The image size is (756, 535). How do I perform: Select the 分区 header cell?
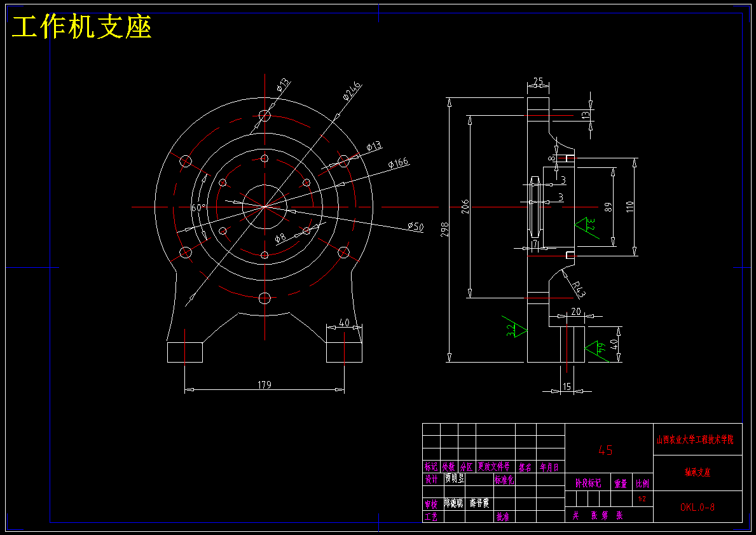tap(467, 467)
